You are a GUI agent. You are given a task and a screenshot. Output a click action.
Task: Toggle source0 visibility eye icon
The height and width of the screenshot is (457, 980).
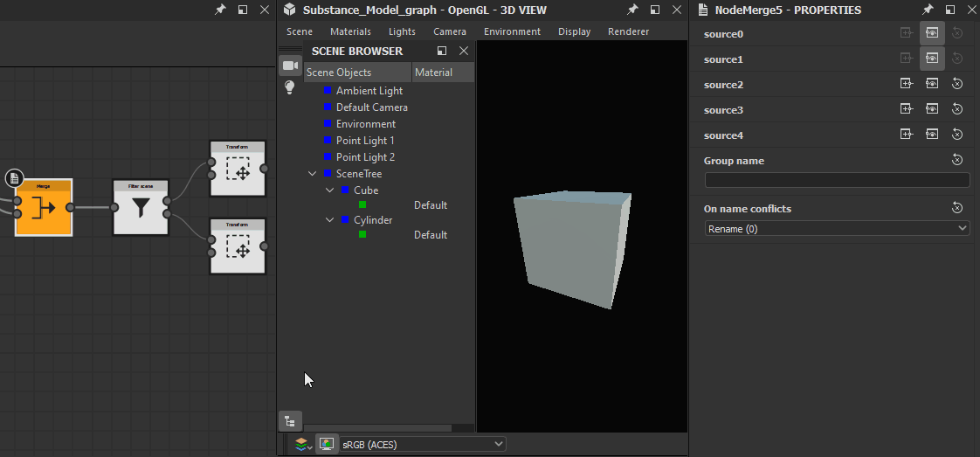coord(932,34)
